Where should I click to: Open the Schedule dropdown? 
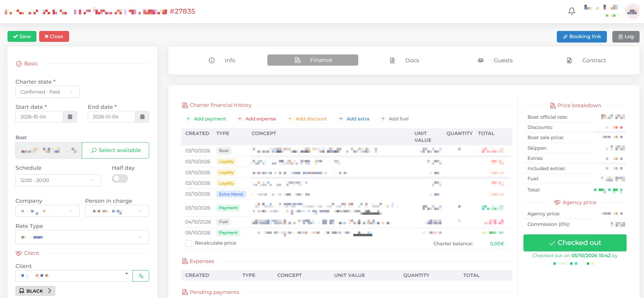(x=58, y=180)
